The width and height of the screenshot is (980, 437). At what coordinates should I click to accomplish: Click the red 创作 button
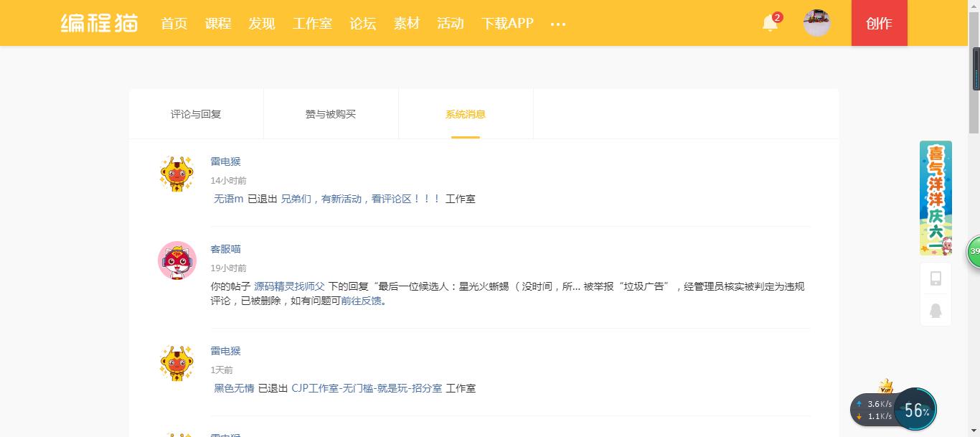point(879,23)
